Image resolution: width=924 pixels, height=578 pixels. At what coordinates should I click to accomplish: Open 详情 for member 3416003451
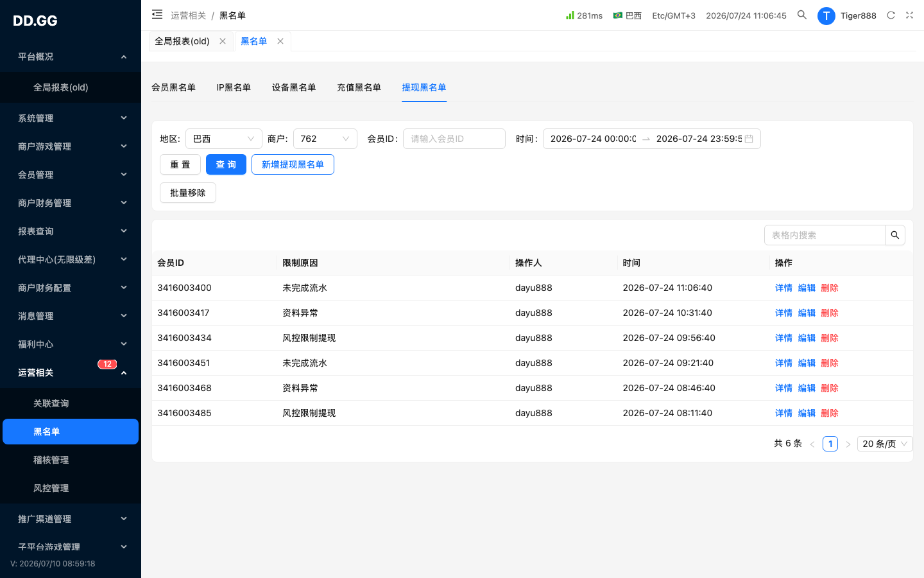[783, 363]
